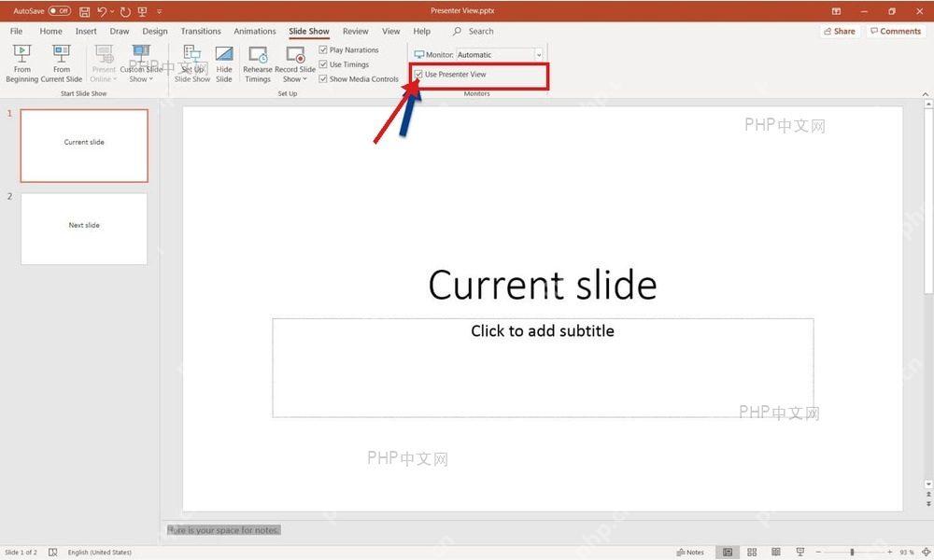
Task: Go to previous slide double-arrow button
Action: click(928, 495)
